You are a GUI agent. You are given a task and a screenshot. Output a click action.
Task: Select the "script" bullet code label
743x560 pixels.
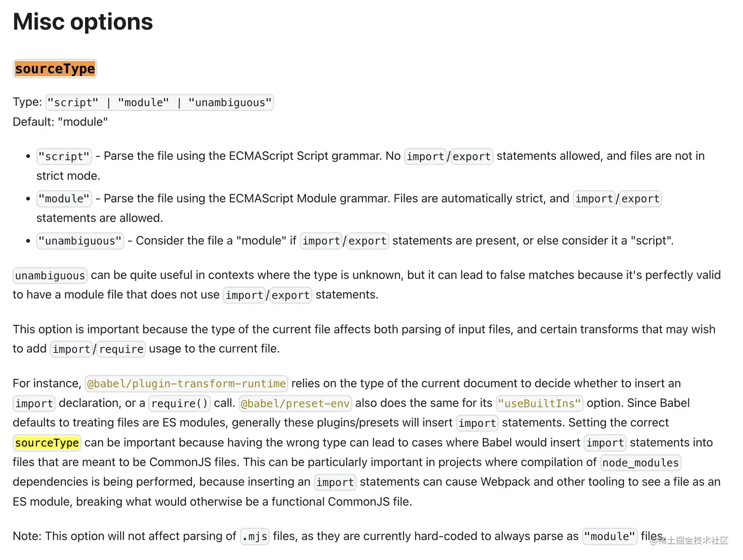[64, 157]
